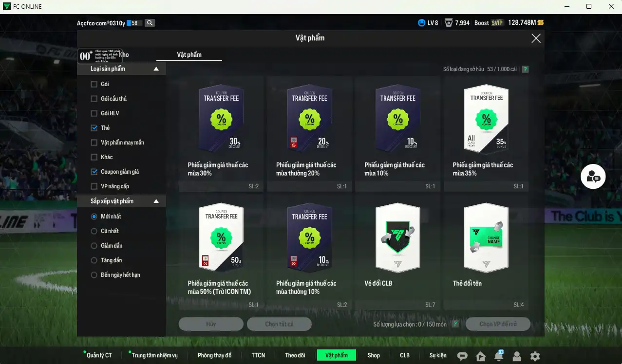622x364 pixels.
Task: Click the Chọn VP để mở button
Action: 498,324
